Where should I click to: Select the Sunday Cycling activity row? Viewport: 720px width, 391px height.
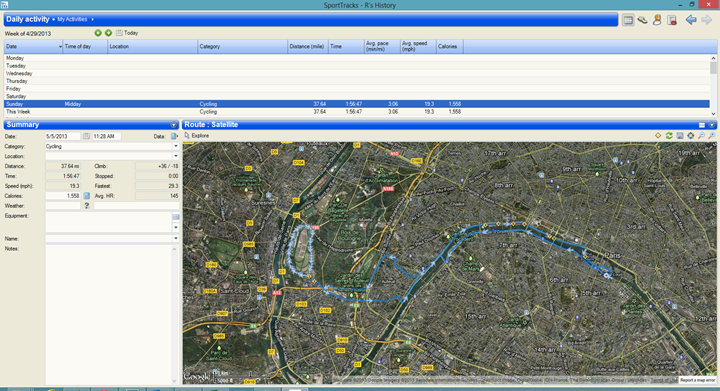point(357,104)
